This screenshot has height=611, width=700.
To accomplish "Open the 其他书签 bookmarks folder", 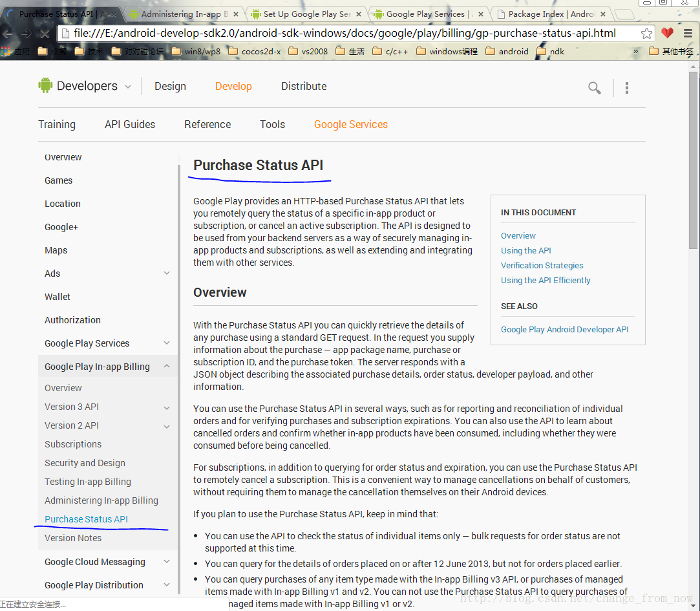I will (x=672, y=51).
